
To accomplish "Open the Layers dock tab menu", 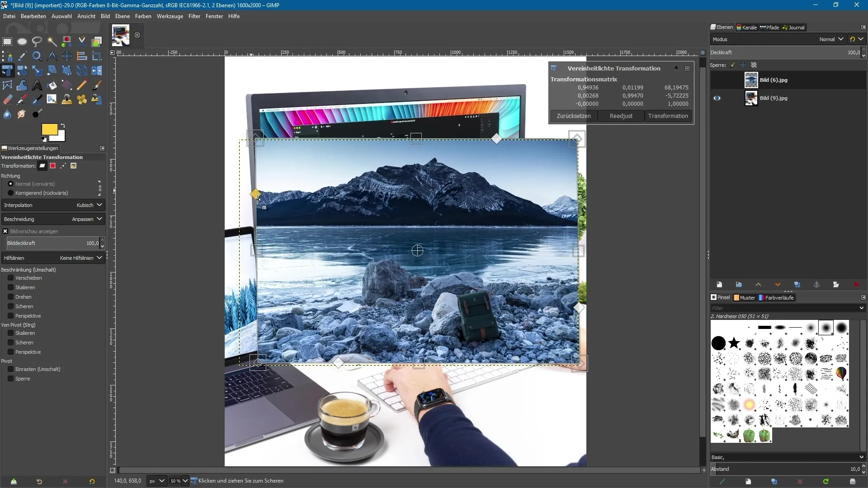I will tap(863, 27).
